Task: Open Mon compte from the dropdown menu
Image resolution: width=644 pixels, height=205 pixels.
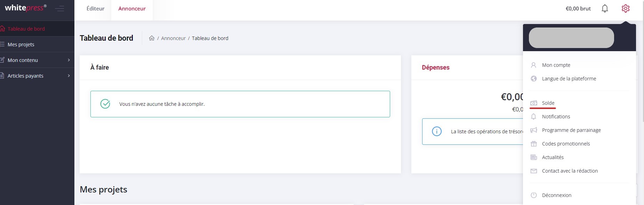Action: (x=556, y=65)
